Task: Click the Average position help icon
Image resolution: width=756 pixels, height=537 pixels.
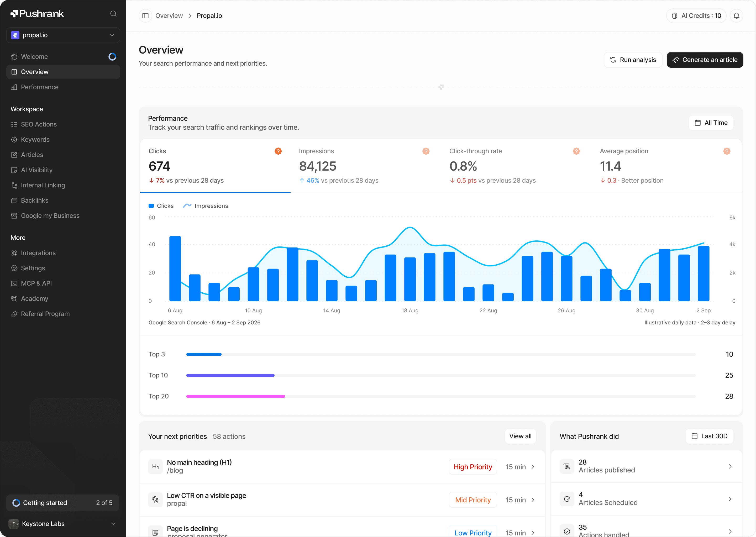Action: coord(727,151)
